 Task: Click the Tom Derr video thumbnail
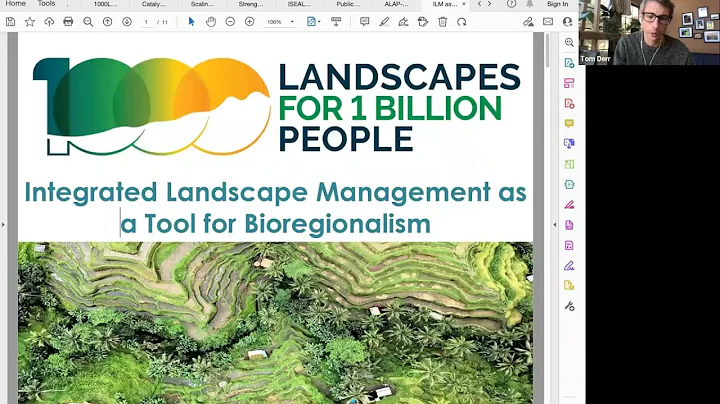tap(649, 32)
